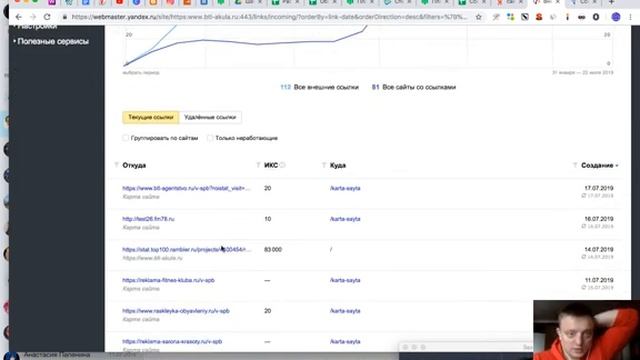Click the Все сайты со ссылками legend item
The image size is (640, 360).
[414, 87]
